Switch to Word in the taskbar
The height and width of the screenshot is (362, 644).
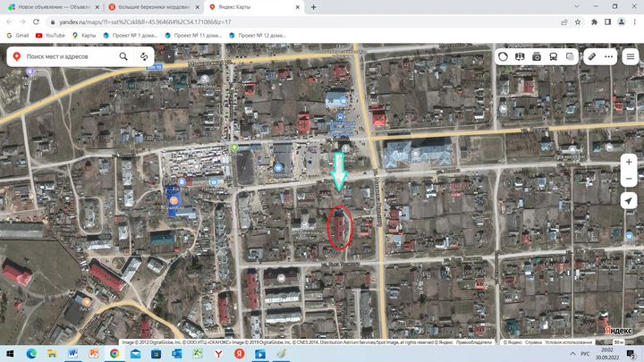coord(72,354)
